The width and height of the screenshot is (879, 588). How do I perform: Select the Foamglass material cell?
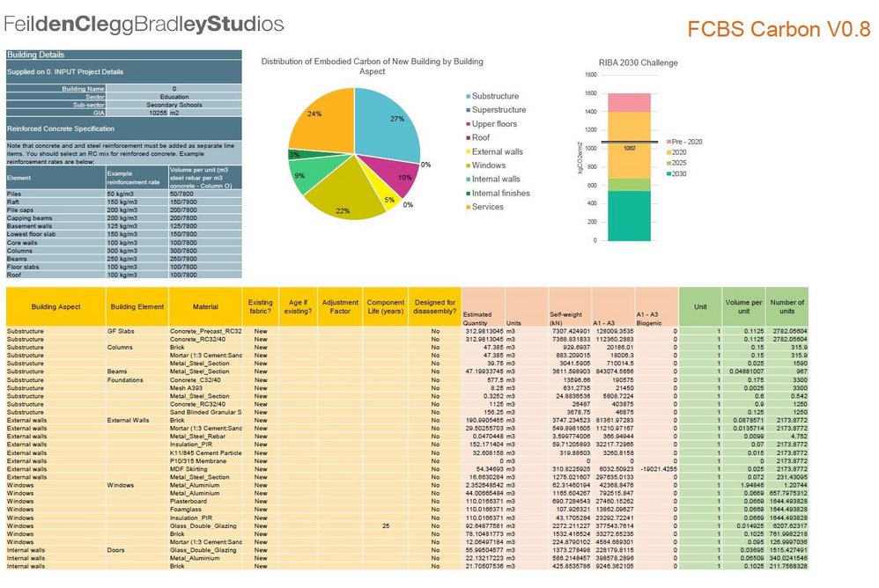(205, 511)
